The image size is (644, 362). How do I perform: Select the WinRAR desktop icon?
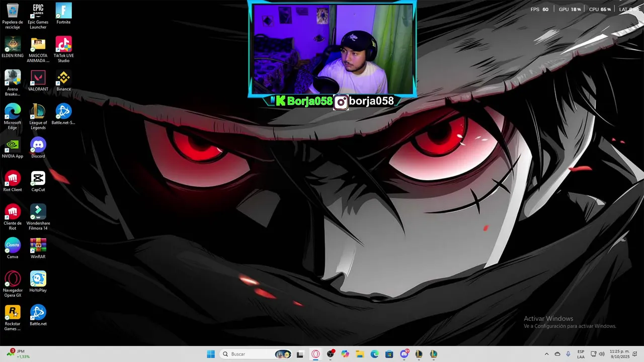[38, 248]
